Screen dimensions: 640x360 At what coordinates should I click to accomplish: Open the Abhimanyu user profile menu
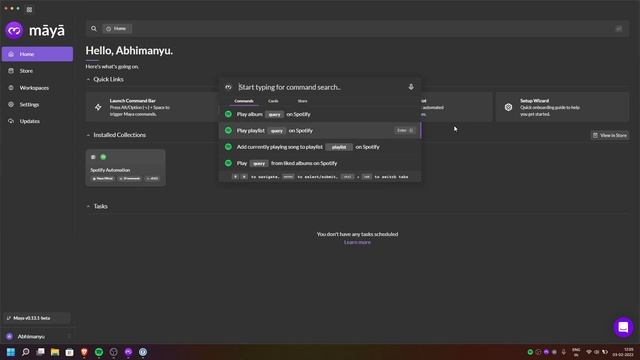click(37, 336)
